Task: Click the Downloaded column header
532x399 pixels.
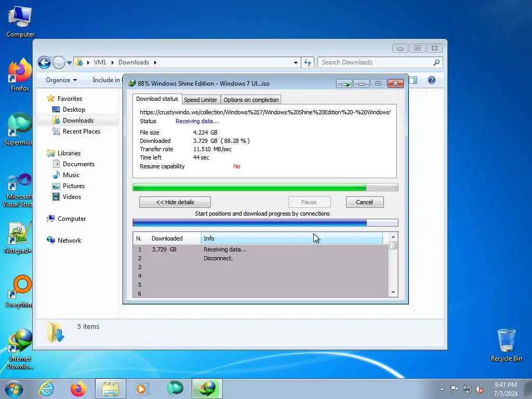Action: point(175,238)
